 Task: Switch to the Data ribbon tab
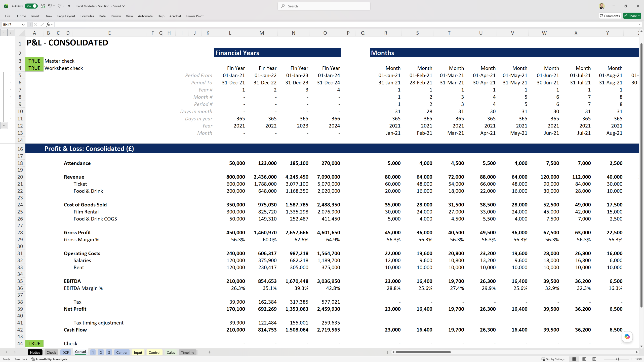coord(102,16)
